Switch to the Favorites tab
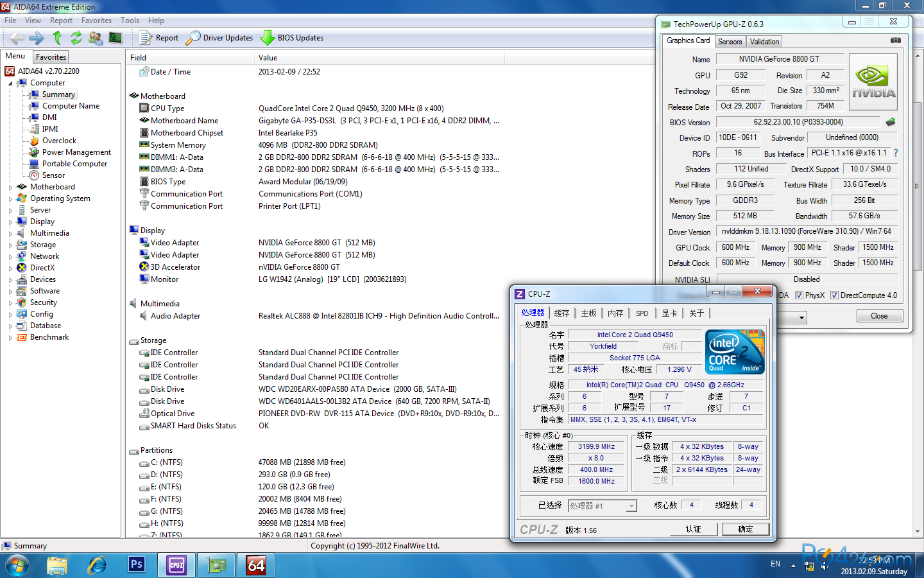Viewport: 924px width, 578px height. [51, 57]
